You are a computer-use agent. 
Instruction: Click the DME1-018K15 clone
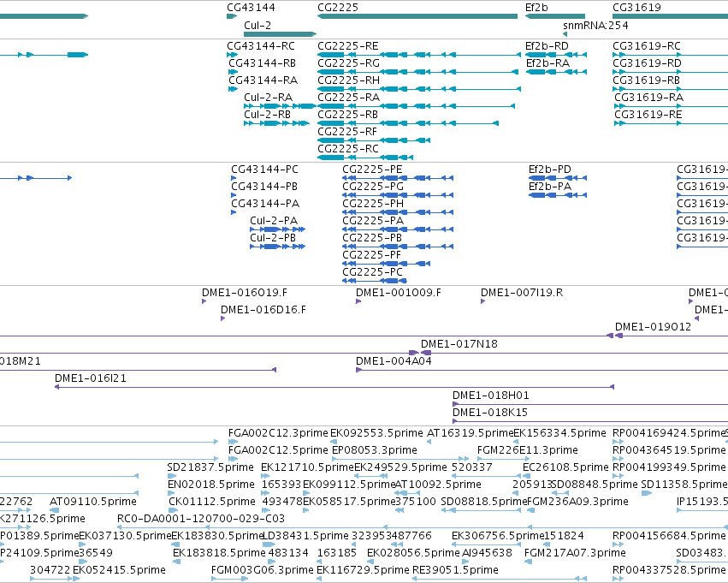490,413
